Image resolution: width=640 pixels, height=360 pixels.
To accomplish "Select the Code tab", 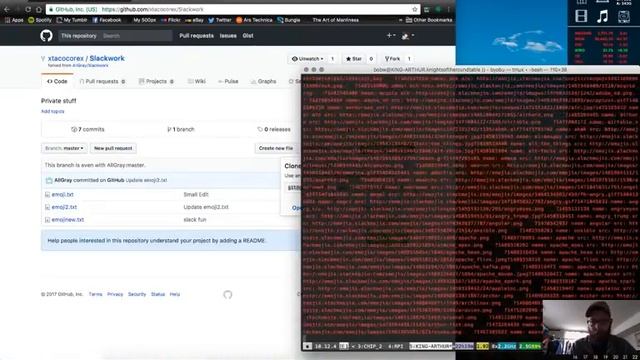I will pos(57,82).
